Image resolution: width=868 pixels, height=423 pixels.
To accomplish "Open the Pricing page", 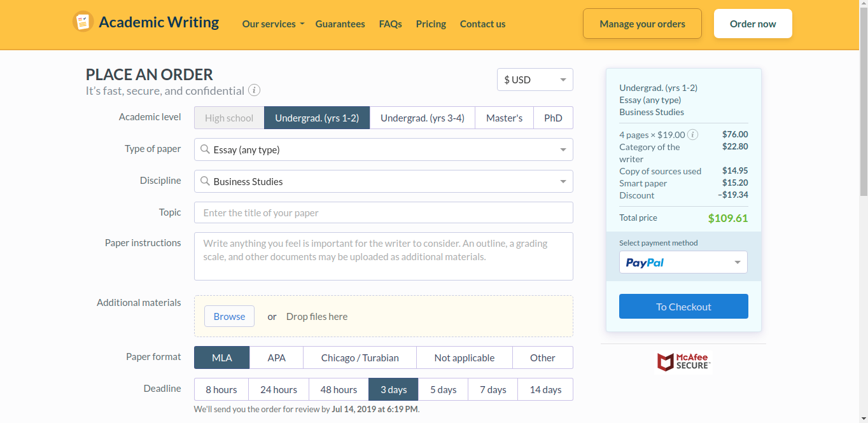I will pyautogui.click(x=431, y=24).
